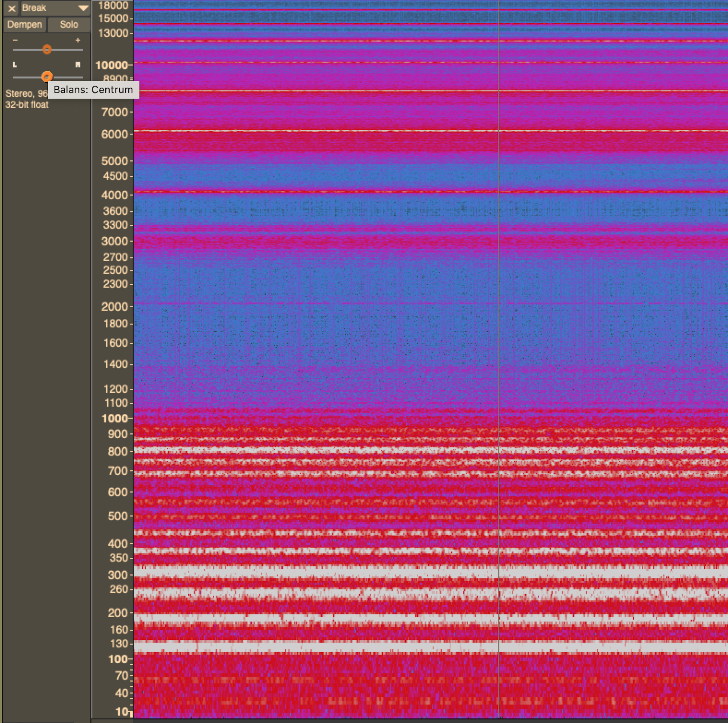Screen dimensions: 728x723
Task: Click the balance pan slider knob
Action: tap(47, 77)
